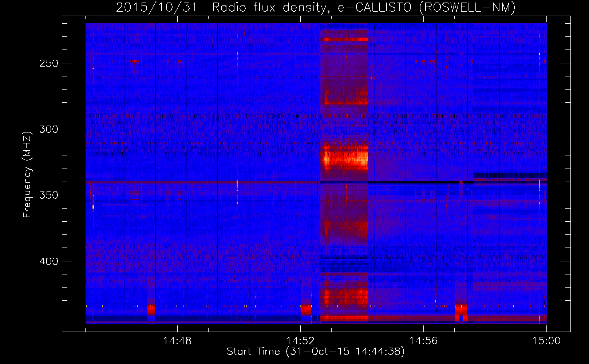Click the 15:00 time tick label
Image resolution: width=589 pixels, height=364 pixels.
tap(546, 341)
